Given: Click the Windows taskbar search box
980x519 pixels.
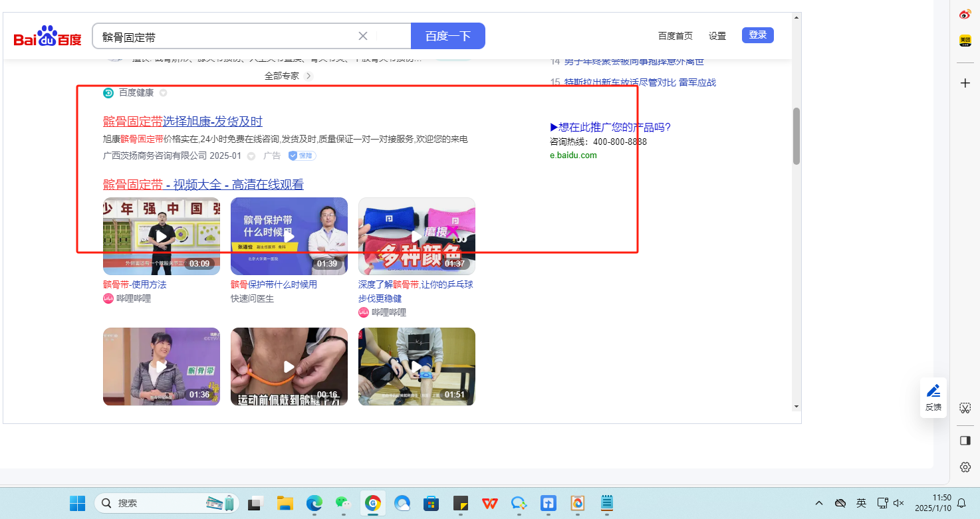Looking at the screenshot, I should pos(166,503).
